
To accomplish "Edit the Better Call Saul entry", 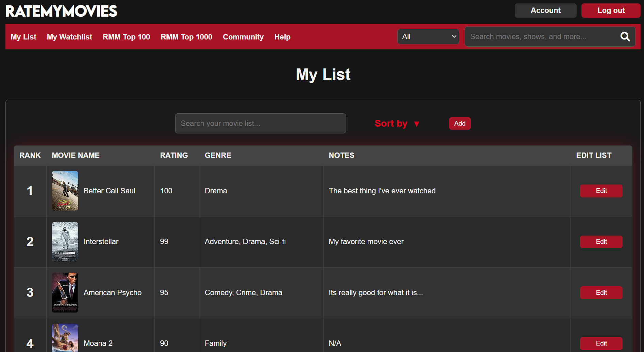I will pyautogui.click(x=601, y=191).
